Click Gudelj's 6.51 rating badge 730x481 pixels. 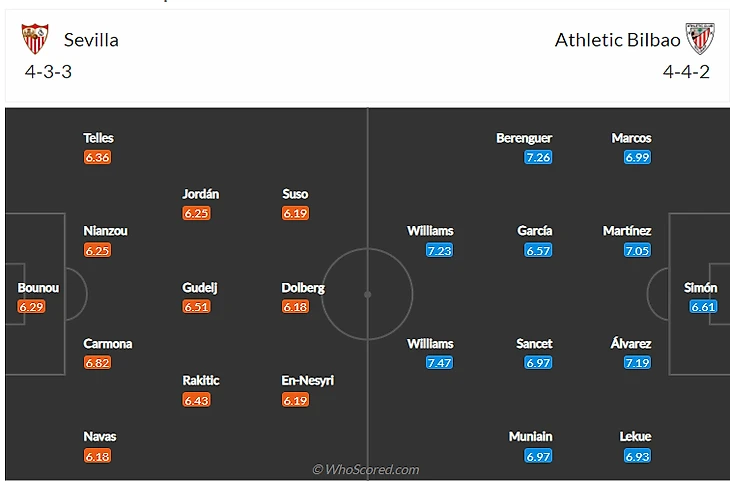(197, 307)
